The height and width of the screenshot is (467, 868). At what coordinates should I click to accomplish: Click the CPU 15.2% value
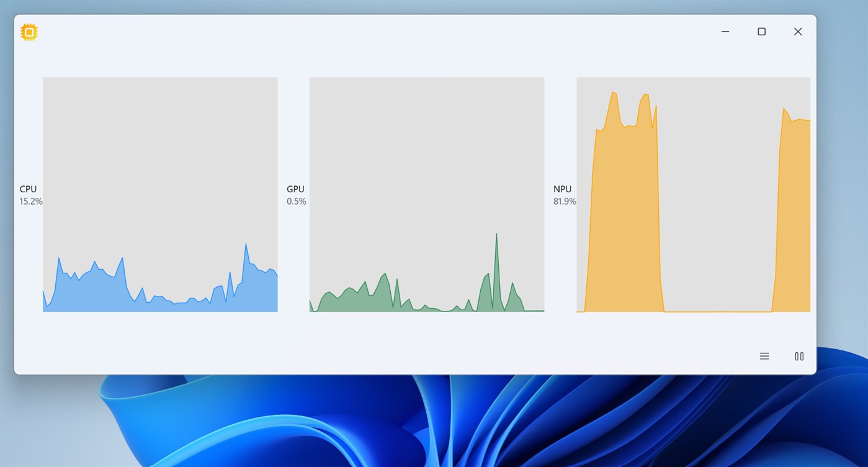[31, 201]
